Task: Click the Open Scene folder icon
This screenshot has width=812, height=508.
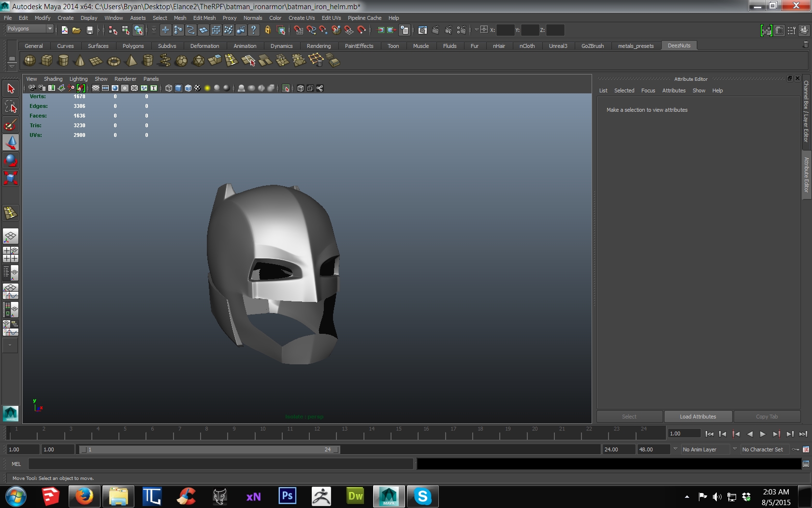Action: [x=76, y=30]
